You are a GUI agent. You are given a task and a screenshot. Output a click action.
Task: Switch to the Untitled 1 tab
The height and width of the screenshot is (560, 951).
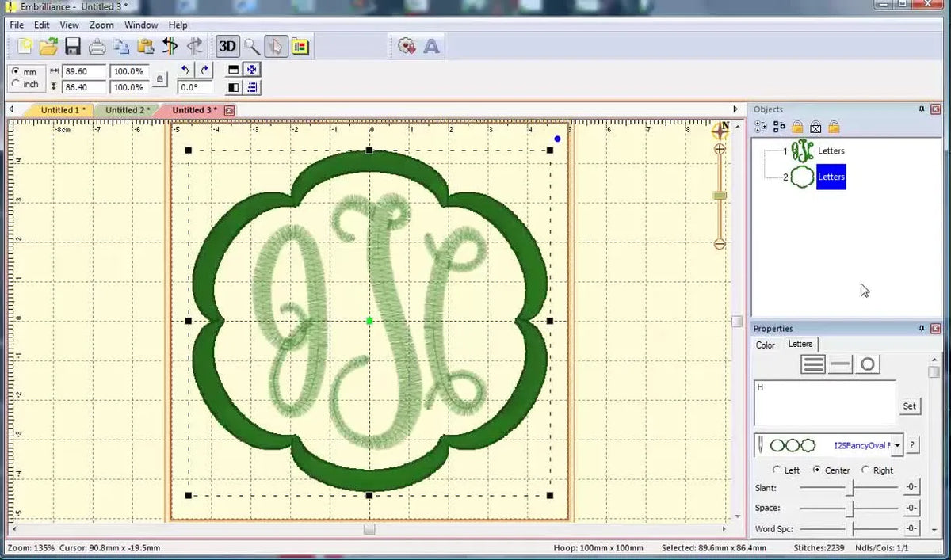pos(63,110)
